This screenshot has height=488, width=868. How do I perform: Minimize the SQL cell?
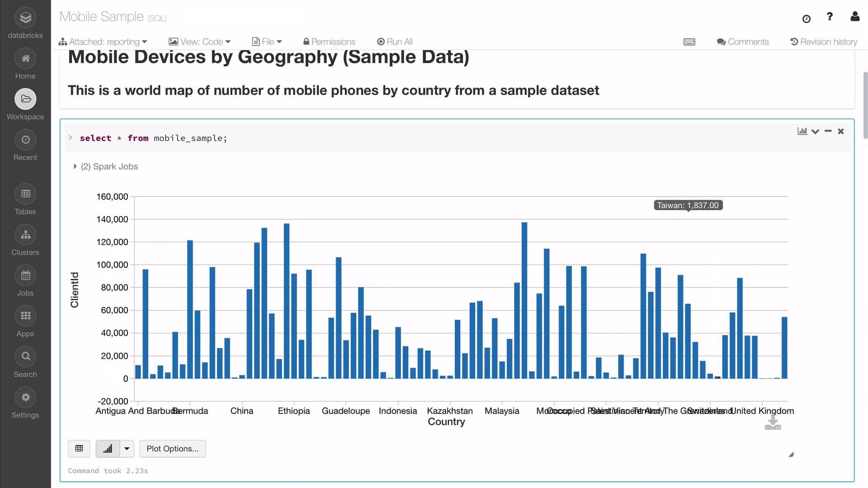coord(828,131)
